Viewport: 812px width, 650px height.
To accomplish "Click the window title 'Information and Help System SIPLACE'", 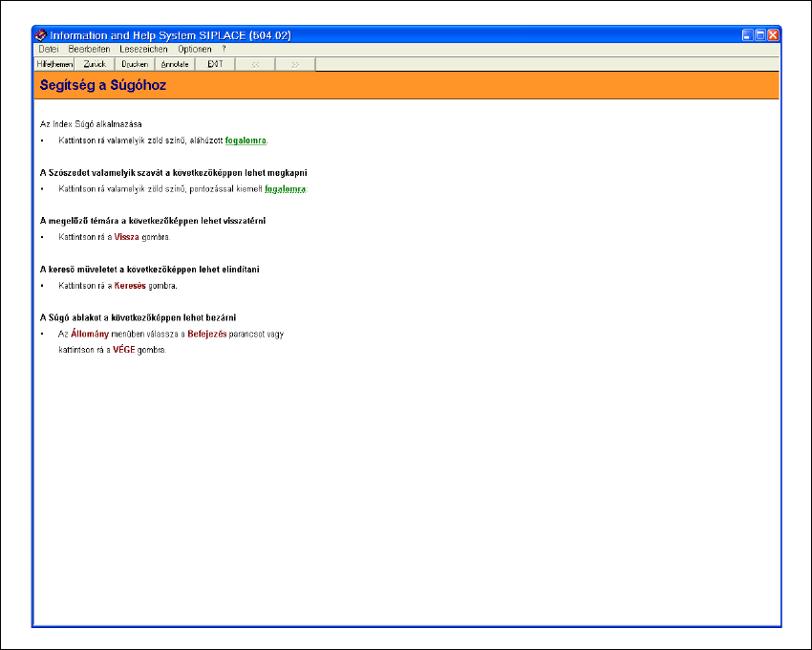I will 170,35.
